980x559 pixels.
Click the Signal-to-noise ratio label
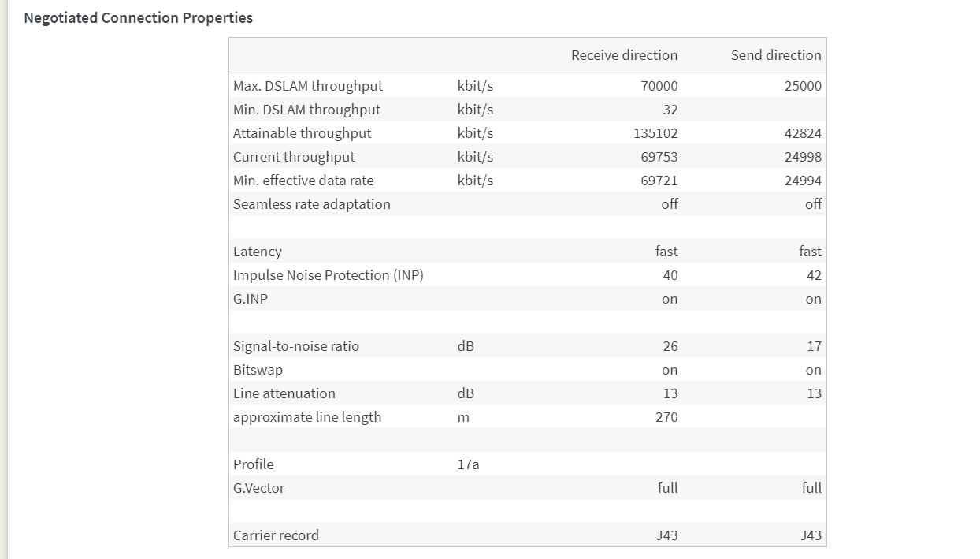coord(296,346)
